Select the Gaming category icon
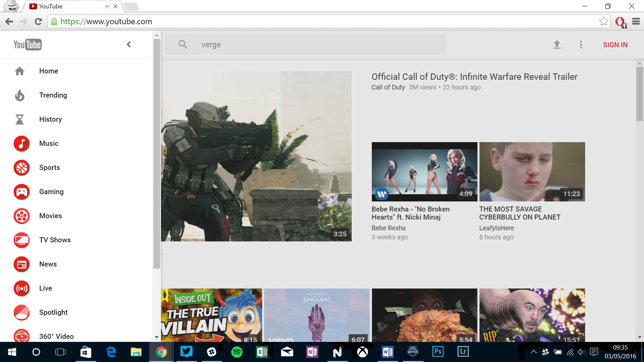The height and width of the screenshot is (362, 644). 21,192
